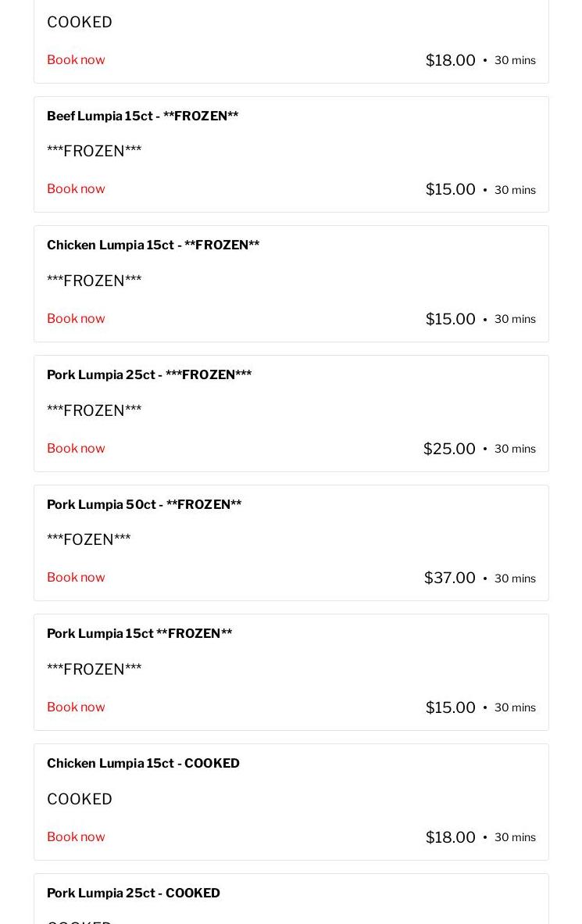
Task: Select the Pork Lumpia 25ct FROZEN title
Action: 149,375
